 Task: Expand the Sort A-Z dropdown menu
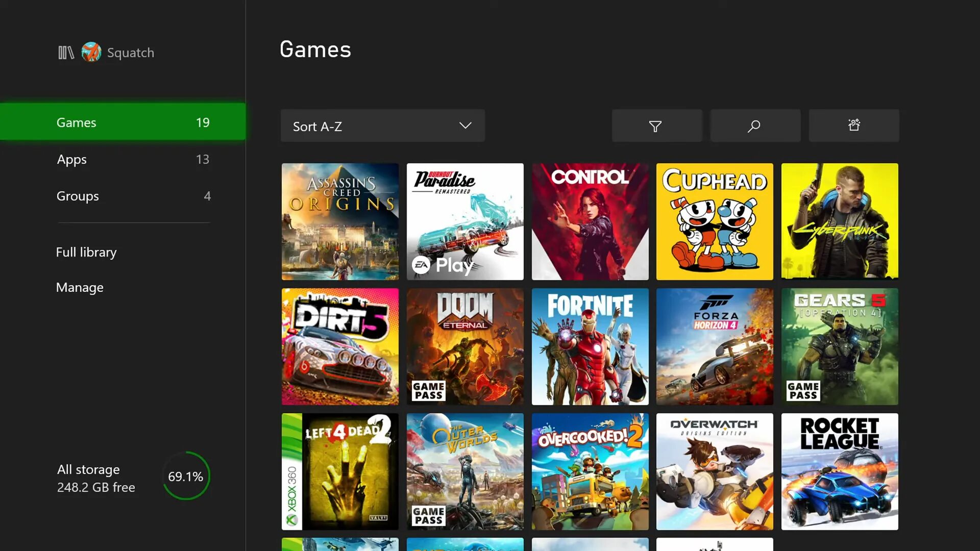pyautogui.click(x=382, y=126)
